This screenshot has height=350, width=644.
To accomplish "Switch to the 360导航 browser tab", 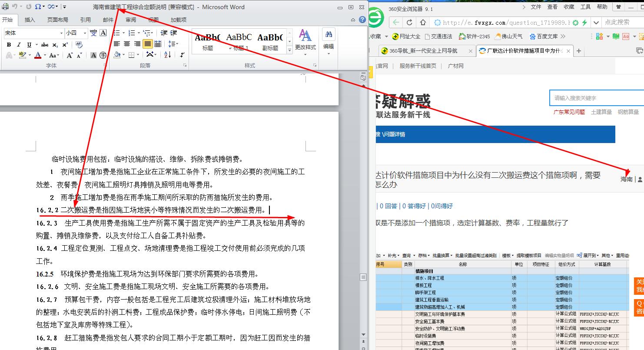I will click(x=426, y=51).
